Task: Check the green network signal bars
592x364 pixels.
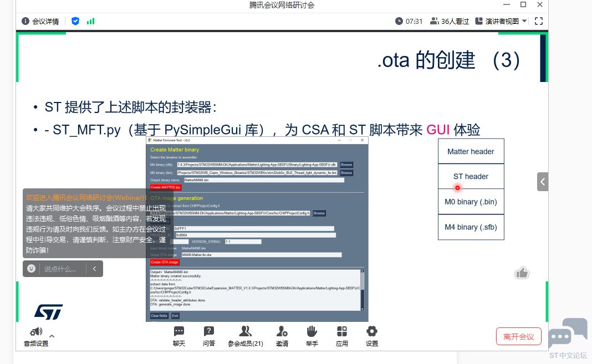Action: pyautogui.click(x=90, y=21)
